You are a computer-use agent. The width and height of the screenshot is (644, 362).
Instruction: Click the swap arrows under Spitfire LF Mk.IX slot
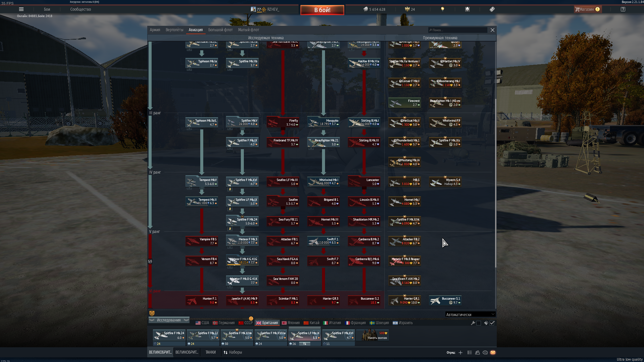tap(305, 344)
